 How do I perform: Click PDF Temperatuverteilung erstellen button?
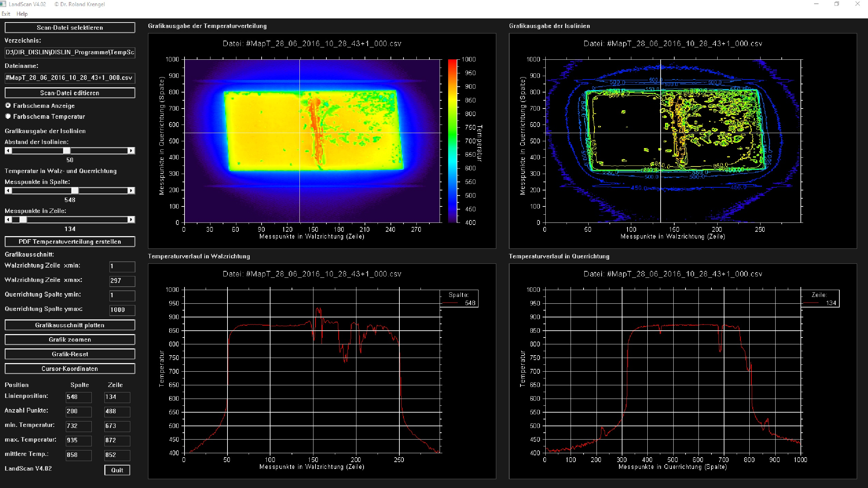pos(70,242)
